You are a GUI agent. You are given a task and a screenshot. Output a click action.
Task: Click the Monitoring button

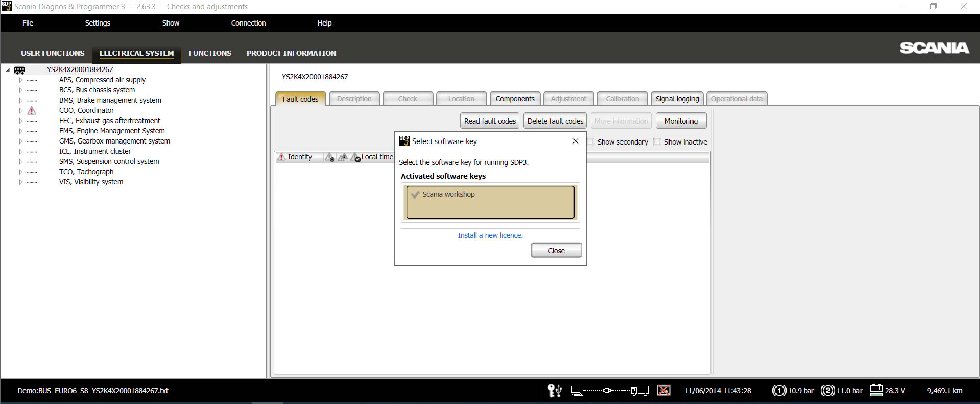[681, 121]
